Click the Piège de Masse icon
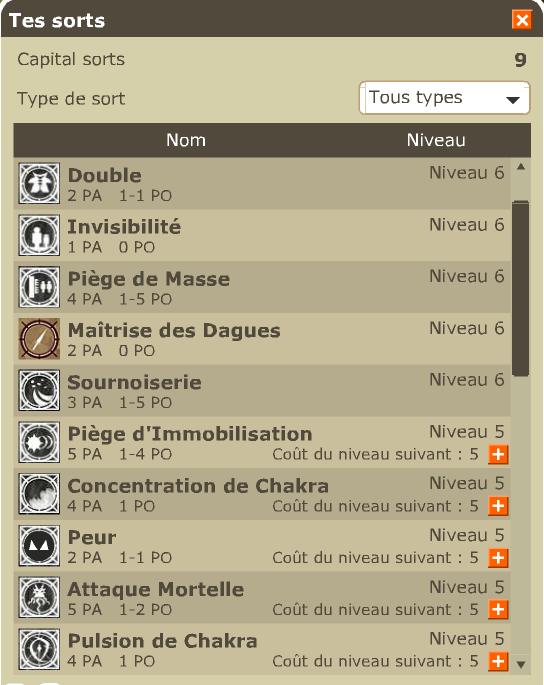The image size is (544, 685). [39, 287]
